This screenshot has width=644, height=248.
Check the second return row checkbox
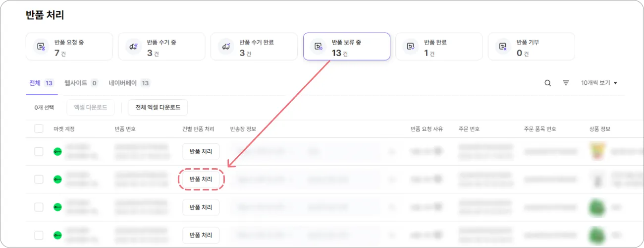[x=39, y=179]
